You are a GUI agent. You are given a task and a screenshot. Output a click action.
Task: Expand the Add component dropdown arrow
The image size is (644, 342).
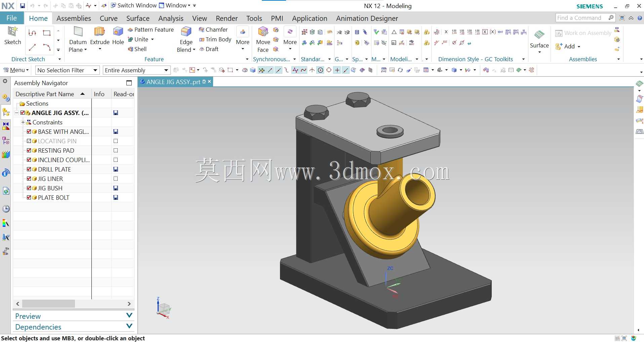(579, 46)
